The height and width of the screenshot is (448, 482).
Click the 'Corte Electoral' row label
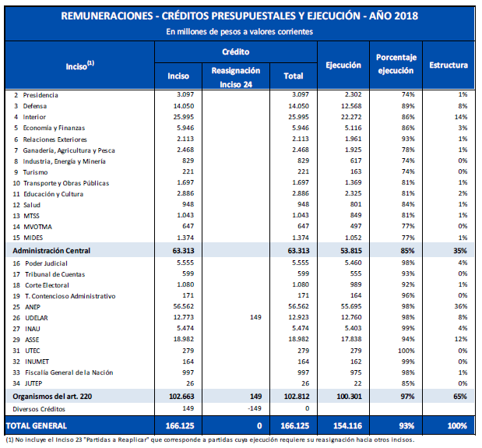(47, 285)
